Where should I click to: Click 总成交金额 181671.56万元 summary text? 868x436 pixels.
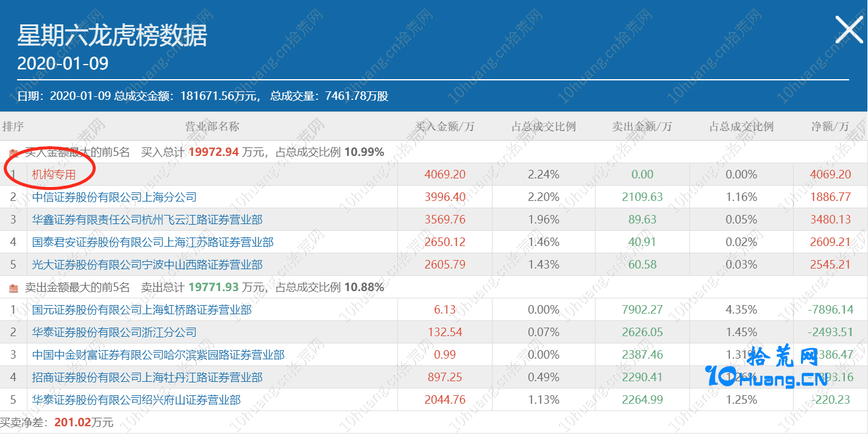[x=188, y=96]
